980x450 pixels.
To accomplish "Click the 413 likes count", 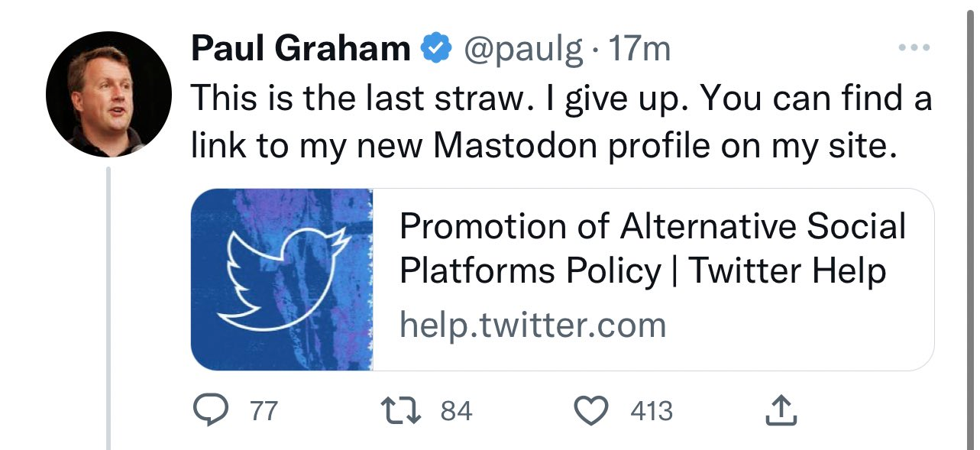I will coord(652,412).
